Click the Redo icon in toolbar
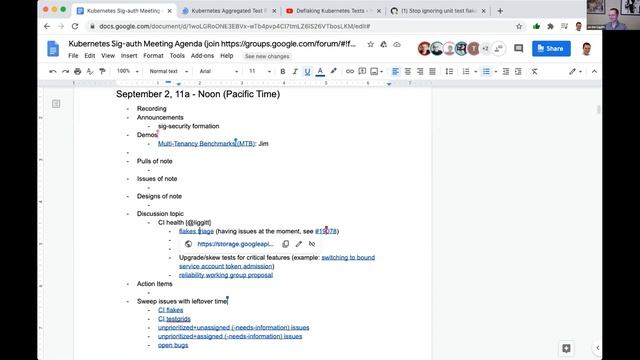Image resolution: width=640 pixels, height=360 pixels. click(65, 71)
